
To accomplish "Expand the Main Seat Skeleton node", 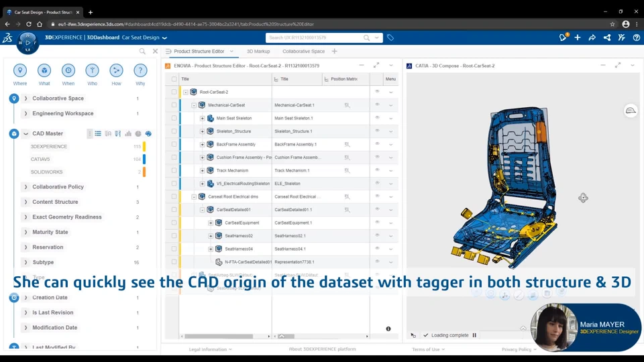I will click(x=202, y=118).
